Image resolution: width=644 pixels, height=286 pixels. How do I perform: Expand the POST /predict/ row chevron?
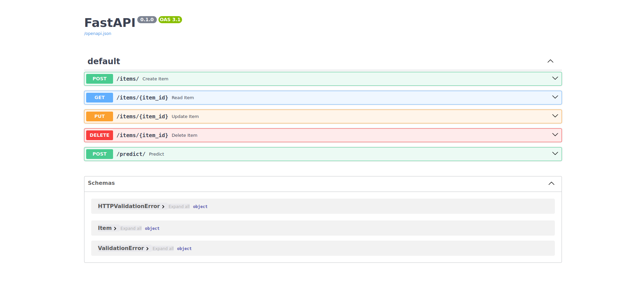[x=555, y=154]
